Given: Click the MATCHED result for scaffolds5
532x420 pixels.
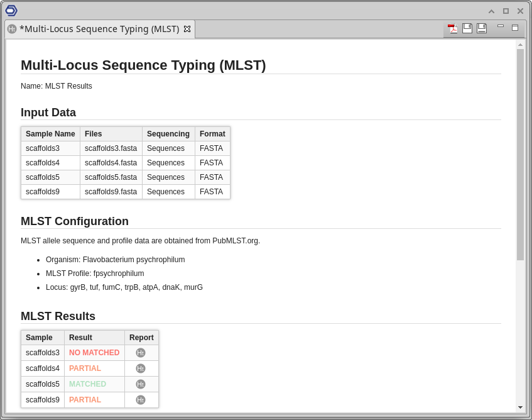Looking at the screenshot, I should coord(87,384).
